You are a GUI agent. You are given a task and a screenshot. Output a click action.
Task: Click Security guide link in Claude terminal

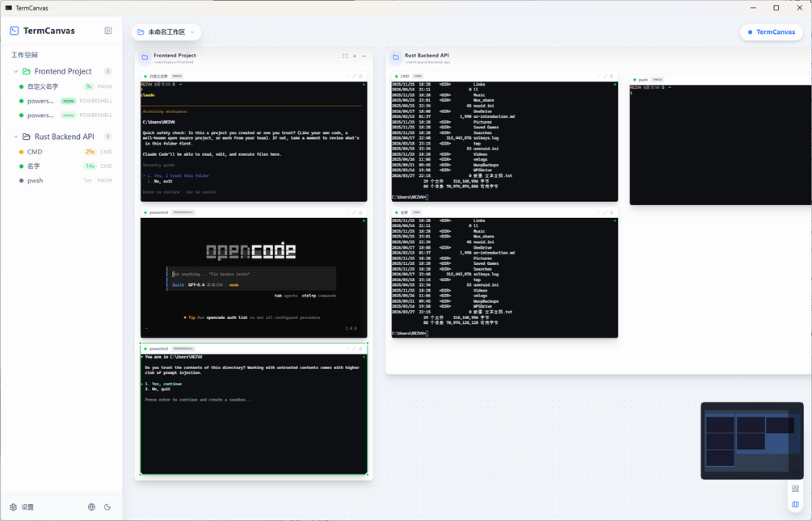[158, 165]
